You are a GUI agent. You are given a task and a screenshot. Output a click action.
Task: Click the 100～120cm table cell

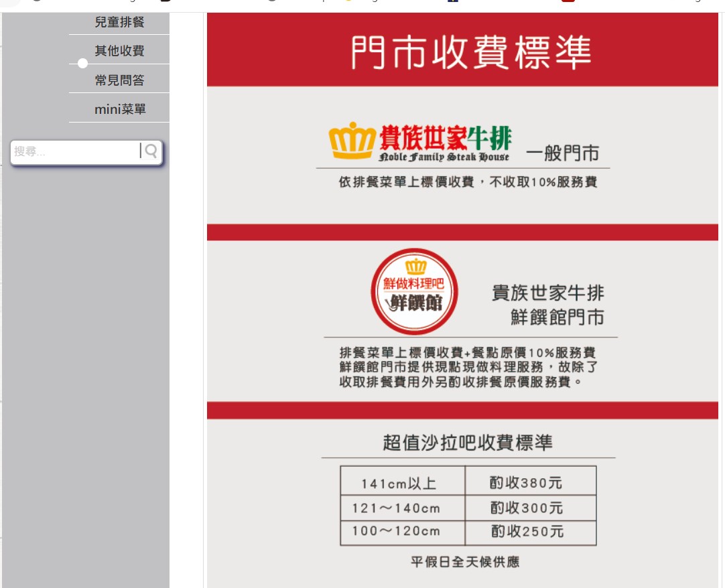(x=403, y=533)
